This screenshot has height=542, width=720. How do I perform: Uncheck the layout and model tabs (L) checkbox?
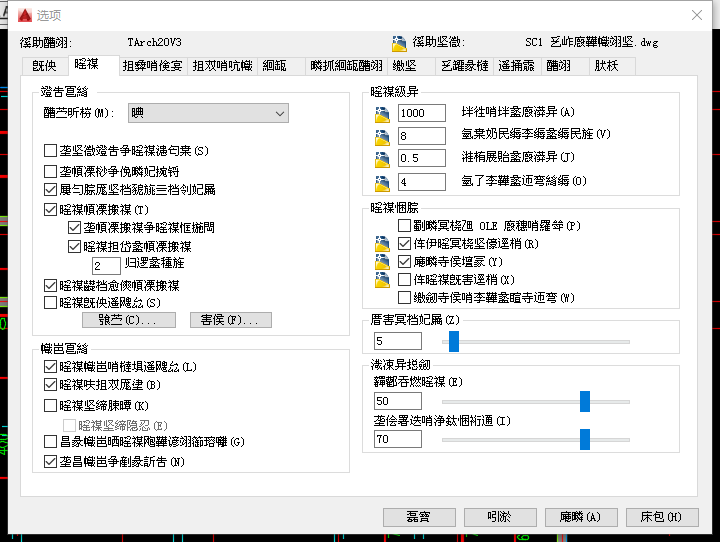[x=50, y=367]
